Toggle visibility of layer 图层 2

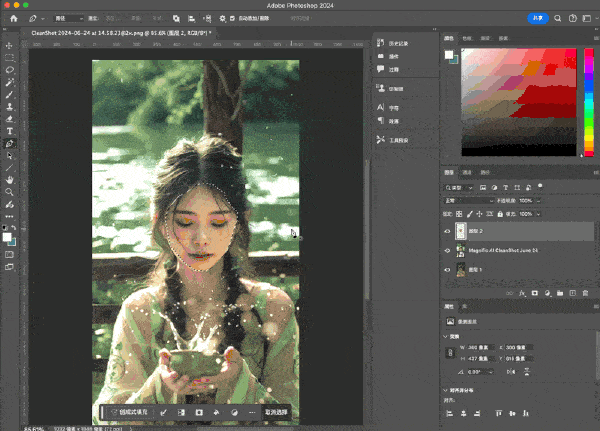[x=447, y=231]
